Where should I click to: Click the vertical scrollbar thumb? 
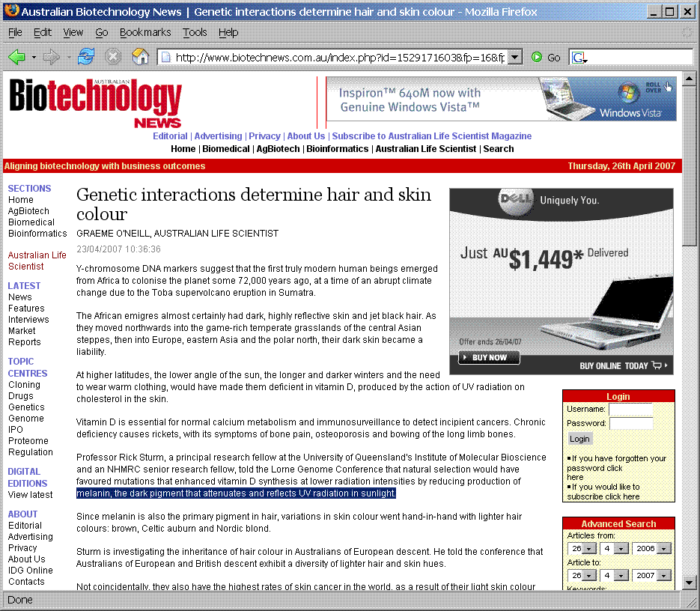pos(689,166)
